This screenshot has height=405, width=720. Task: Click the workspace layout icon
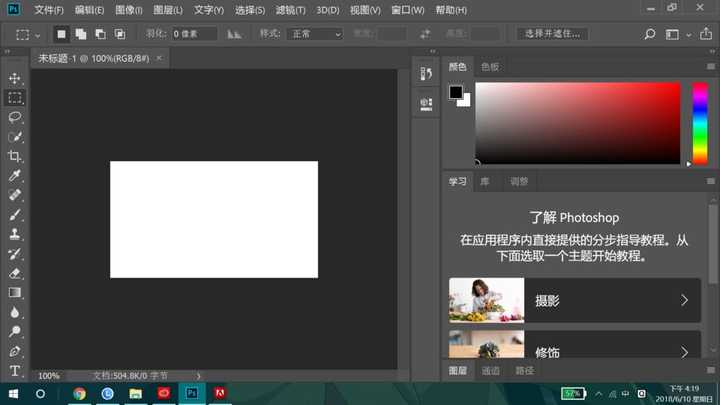point(672,34)
